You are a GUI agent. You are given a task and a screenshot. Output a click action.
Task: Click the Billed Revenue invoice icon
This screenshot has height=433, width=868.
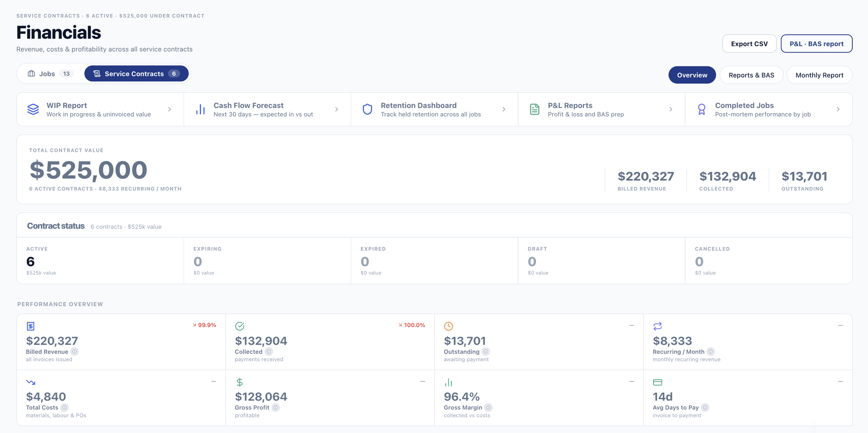coord(30,326)
